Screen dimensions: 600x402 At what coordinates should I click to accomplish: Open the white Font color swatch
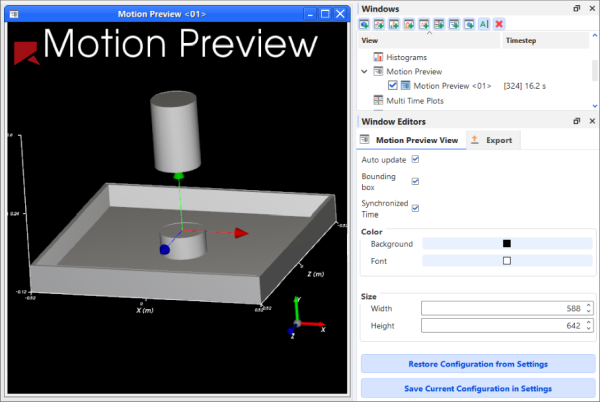tap(507, 260)
